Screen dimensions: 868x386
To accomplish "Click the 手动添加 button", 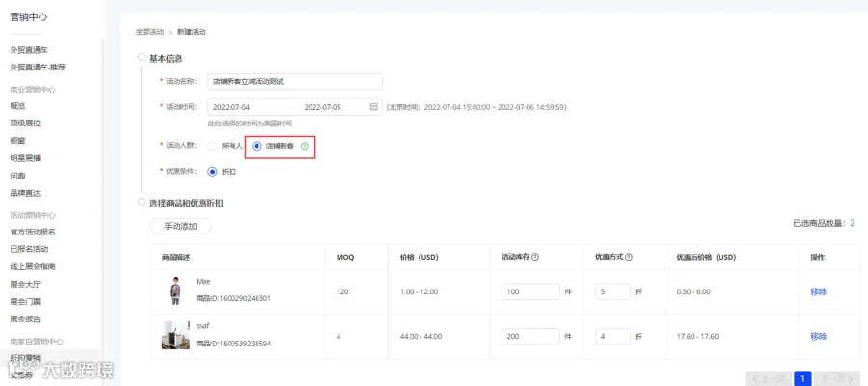I will coord(180,226).
